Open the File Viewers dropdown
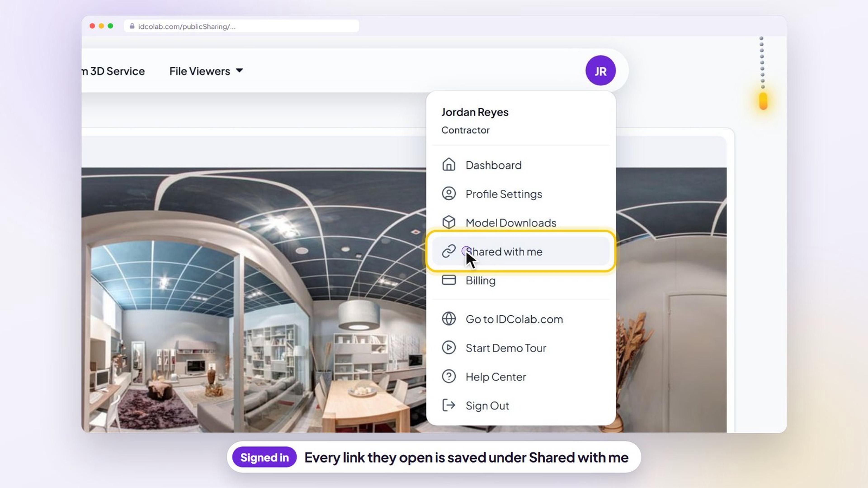This screenshot has width=868, height=488. tap(206, 71)
